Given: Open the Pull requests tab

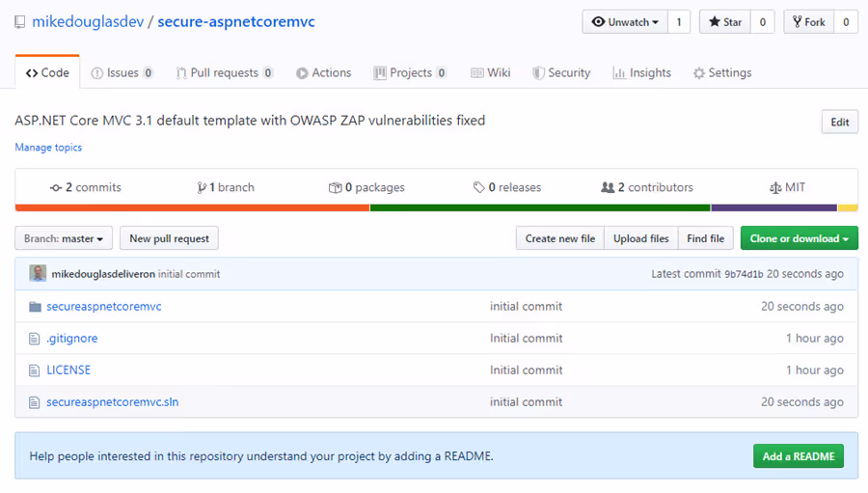Looking at the screenshot, I should click(x=224, y=72).
